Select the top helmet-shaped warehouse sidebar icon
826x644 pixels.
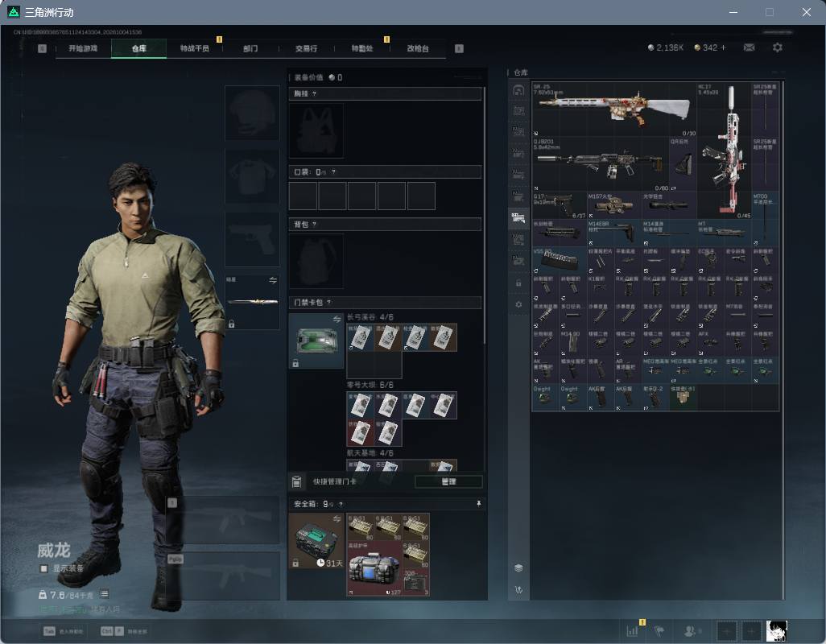click(518, 90)
